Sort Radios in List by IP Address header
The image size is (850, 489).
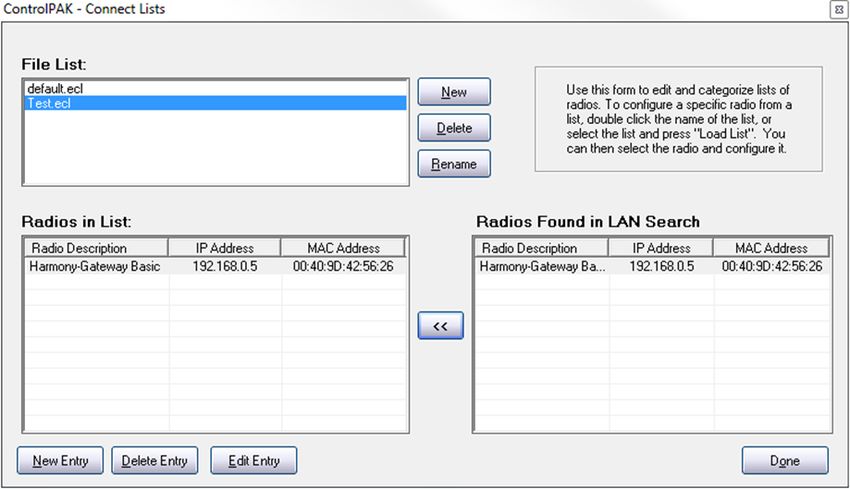pos(224,248)
